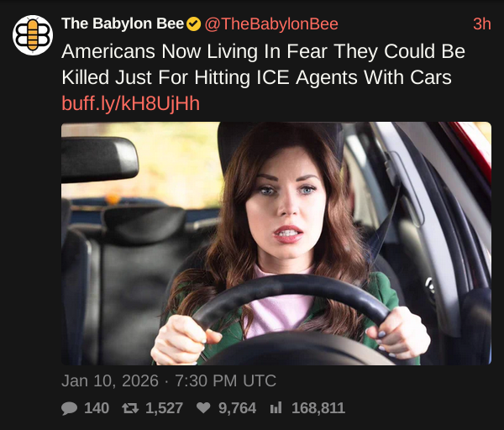This screenshot has width=504, height=430.
Task: Open The Babylon Bee display name
Action: [123, 24]
